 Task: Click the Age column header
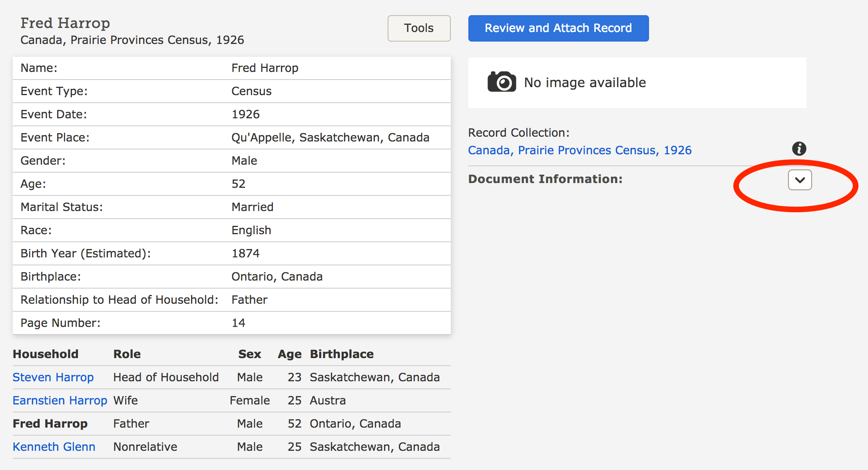pos(290,354)
